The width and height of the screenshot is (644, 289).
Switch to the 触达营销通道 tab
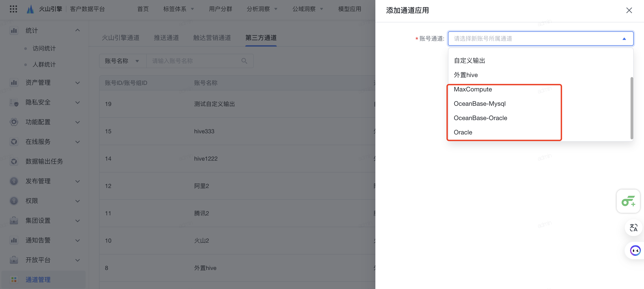tap(212, 38)
